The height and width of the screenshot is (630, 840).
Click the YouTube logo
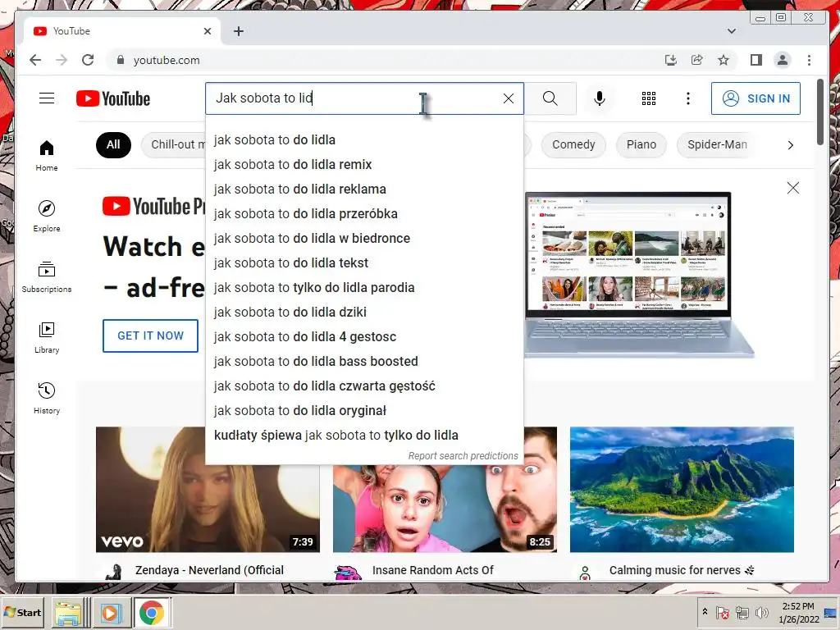pos(113,98)
